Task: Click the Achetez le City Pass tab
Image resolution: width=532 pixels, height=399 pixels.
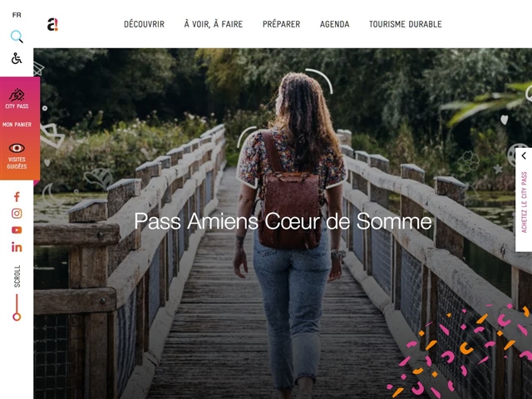Action: coord(524,202)
